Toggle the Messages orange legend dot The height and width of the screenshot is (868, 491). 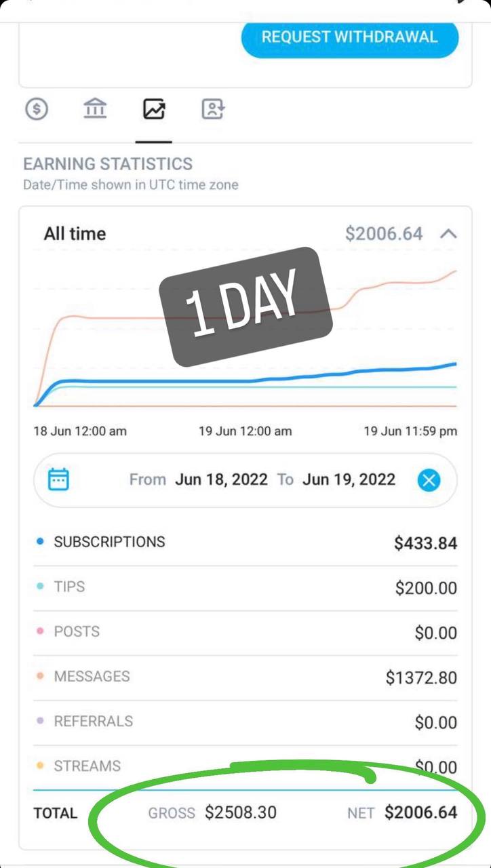point(40,677)
